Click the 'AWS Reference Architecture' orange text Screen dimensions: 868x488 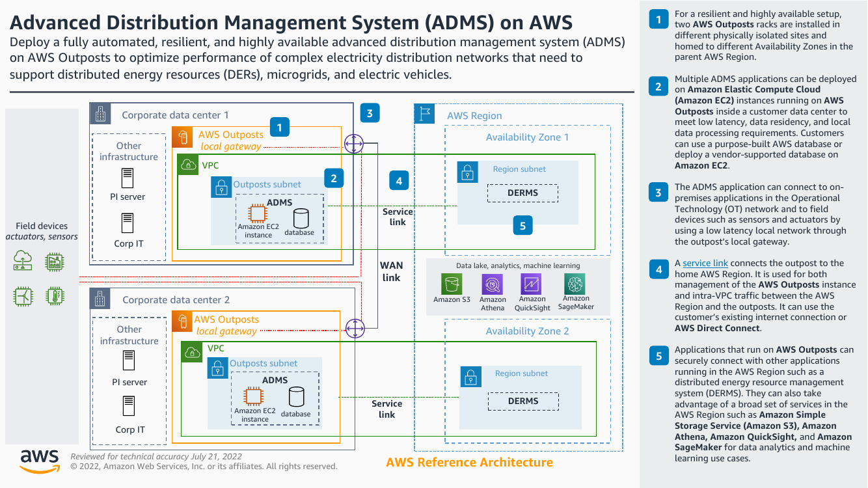[470, 463]
